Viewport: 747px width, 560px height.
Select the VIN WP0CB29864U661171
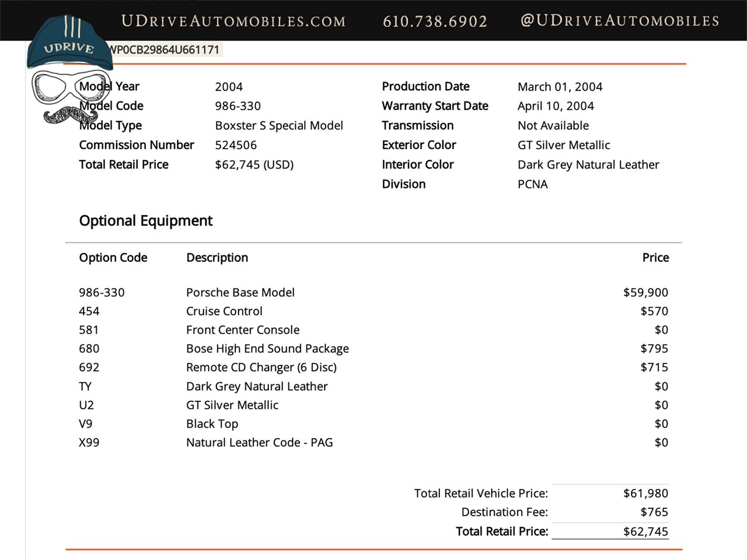tap(164, 50)
